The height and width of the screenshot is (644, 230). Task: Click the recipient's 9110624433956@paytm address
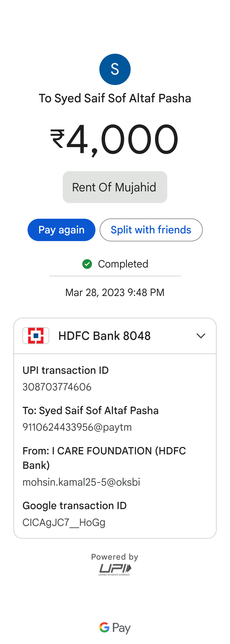pyautogui.click(x=77, y=427)
